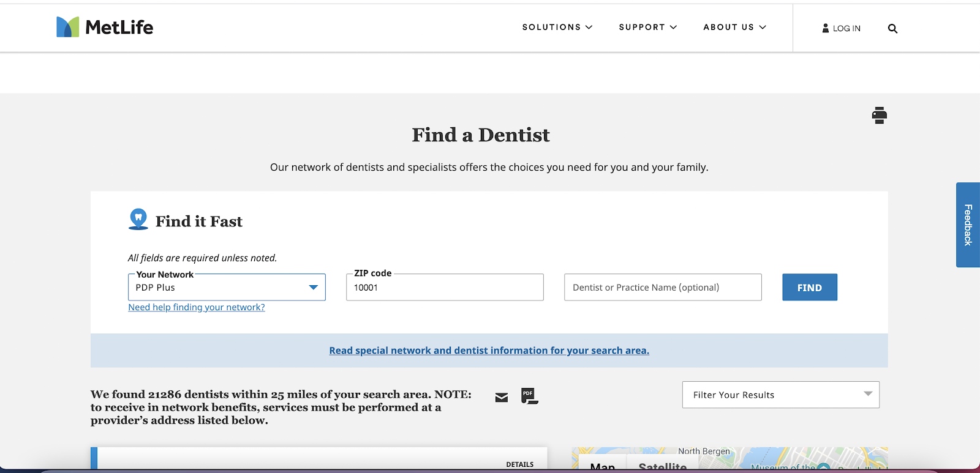The height and width of the screenshot is (473, 980).
Task: Open the Feedback side tab
Action: tap(968, 225)
